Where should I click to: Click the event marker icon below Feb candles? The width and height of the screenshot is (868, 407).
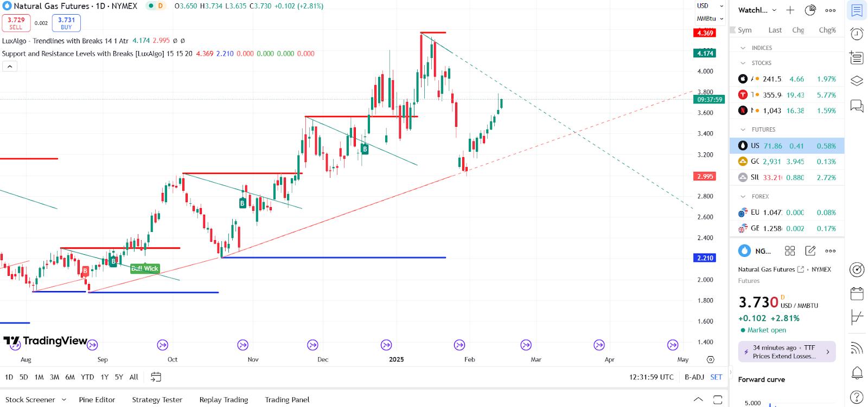coord(459,345)
